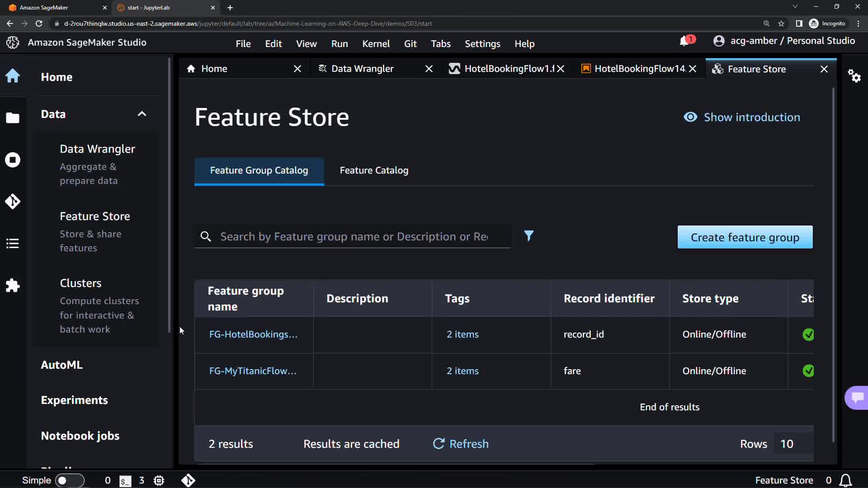Open Table of Contents list icon
This screenshot has height=488, width=868.
click(13, 244)
